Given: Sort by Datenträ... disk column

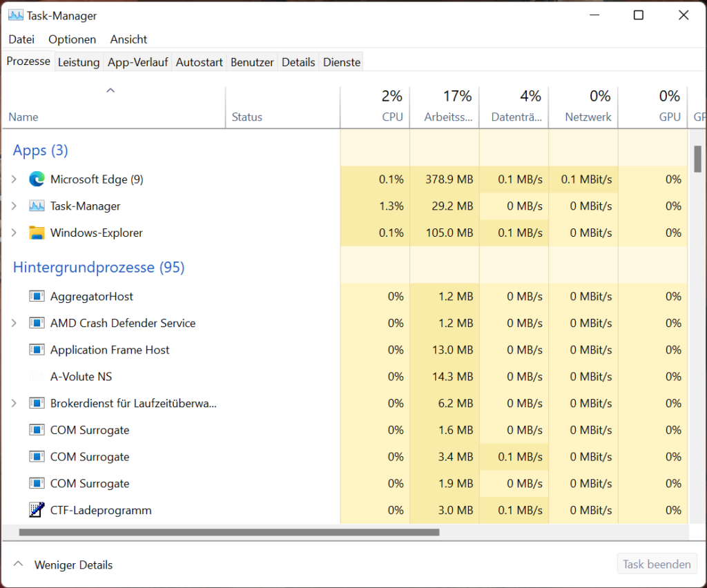Looking at the screenshot, I should [x=514, y=107].
